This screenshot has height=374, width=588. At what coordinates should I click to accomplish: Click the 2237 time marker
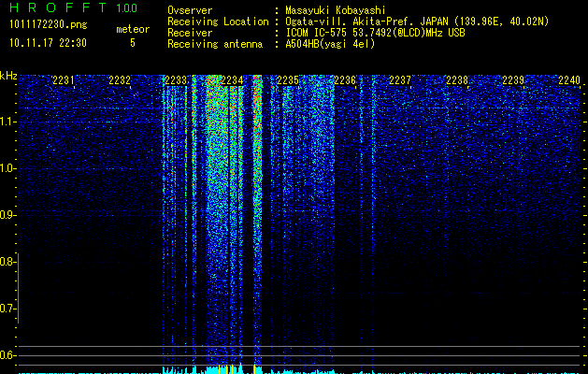point(400,80)
